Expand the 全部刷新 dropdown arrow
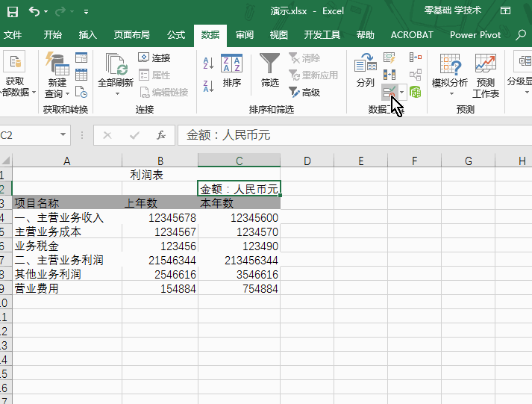 117,93
